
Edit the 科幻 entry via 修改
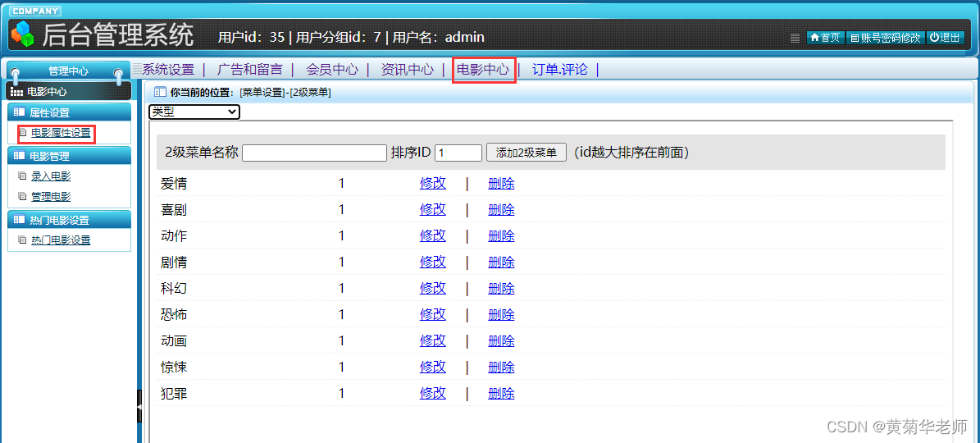pos(433,289)
